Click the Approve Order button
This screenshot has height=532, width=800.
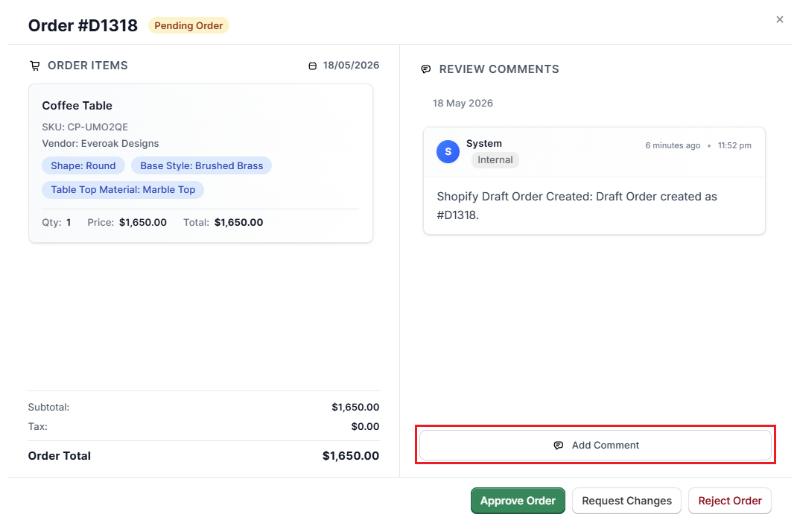coord(518,501)
